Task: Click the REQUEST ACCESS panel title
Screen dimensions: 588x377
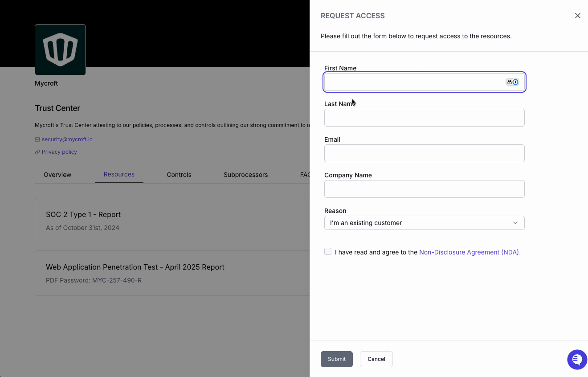Action: 353,16
